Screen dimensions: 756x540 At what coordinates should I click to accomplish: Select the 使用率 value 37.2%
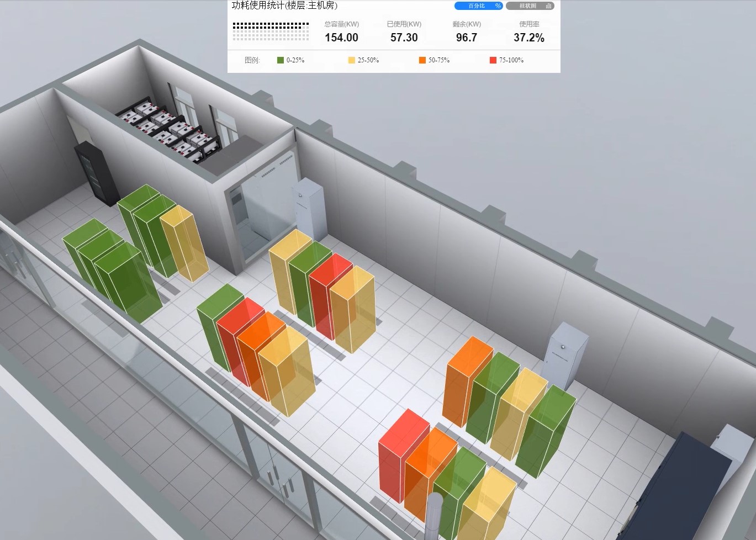[x=529, y=38]
